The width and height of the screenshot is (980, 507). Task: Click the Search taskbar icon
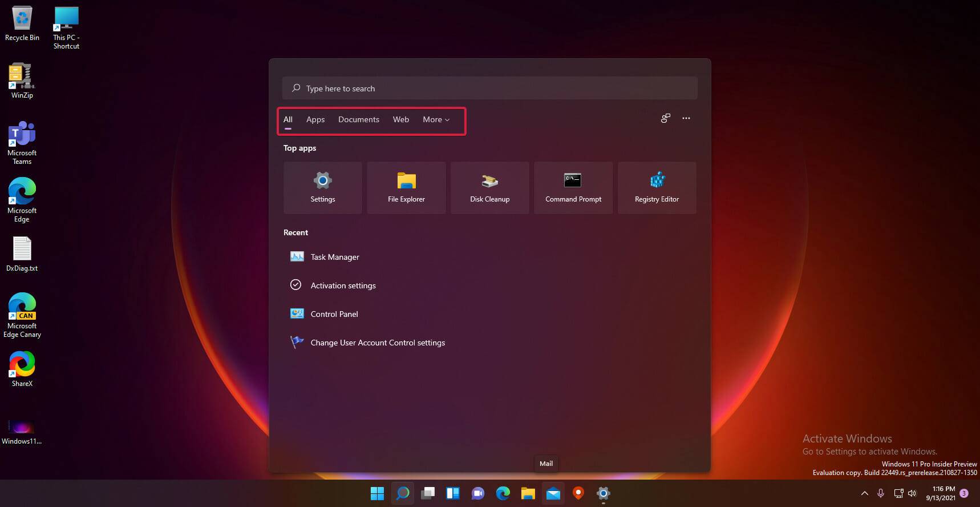tap(403, 493)
